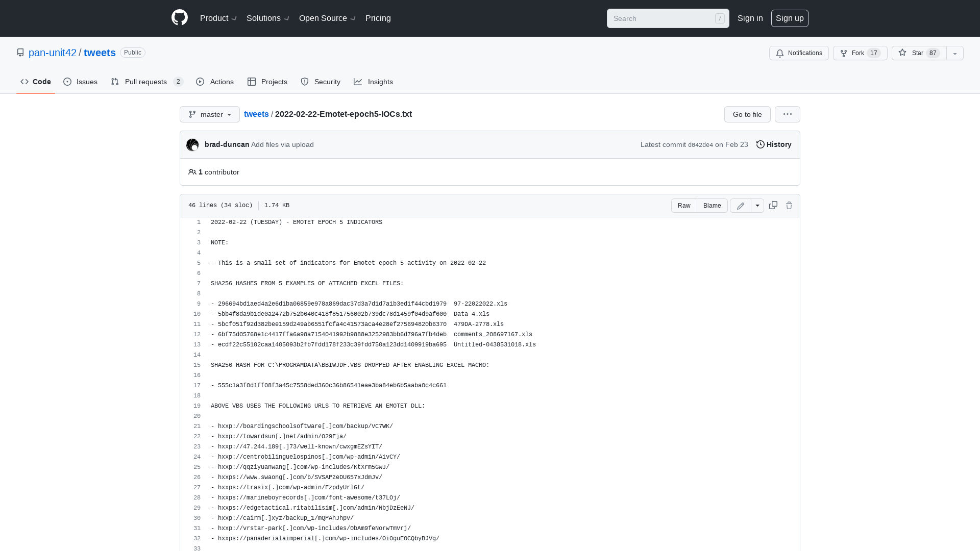The width and height of the screenshot is (980, 551).
Task: Click the pull requests count badge
Action: click(178, 82)
